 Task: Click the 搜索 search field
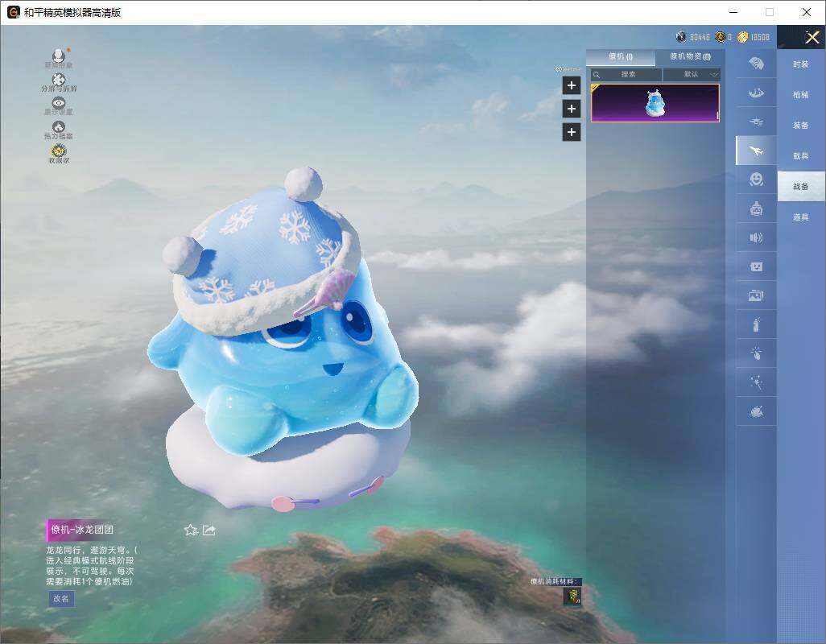(626, 74)
